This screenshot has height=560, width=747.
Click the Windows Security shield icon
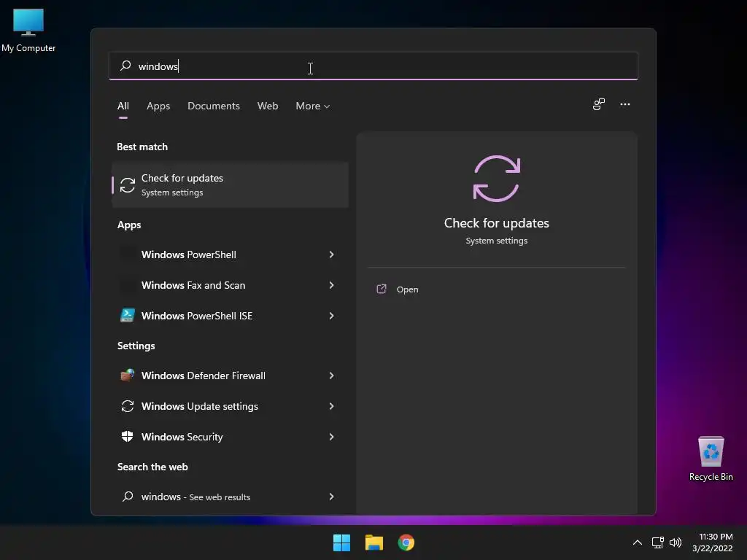click(x=127, y=436)
